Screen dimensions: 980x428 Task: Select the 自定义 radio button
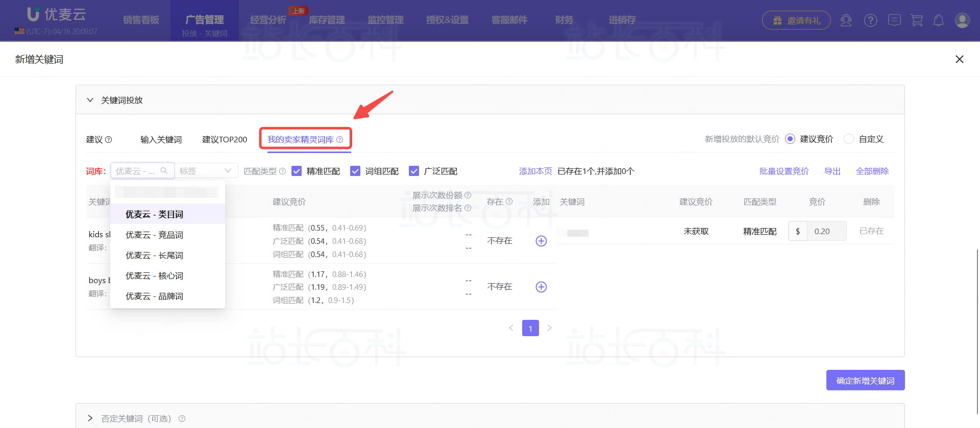click(849, 139)
